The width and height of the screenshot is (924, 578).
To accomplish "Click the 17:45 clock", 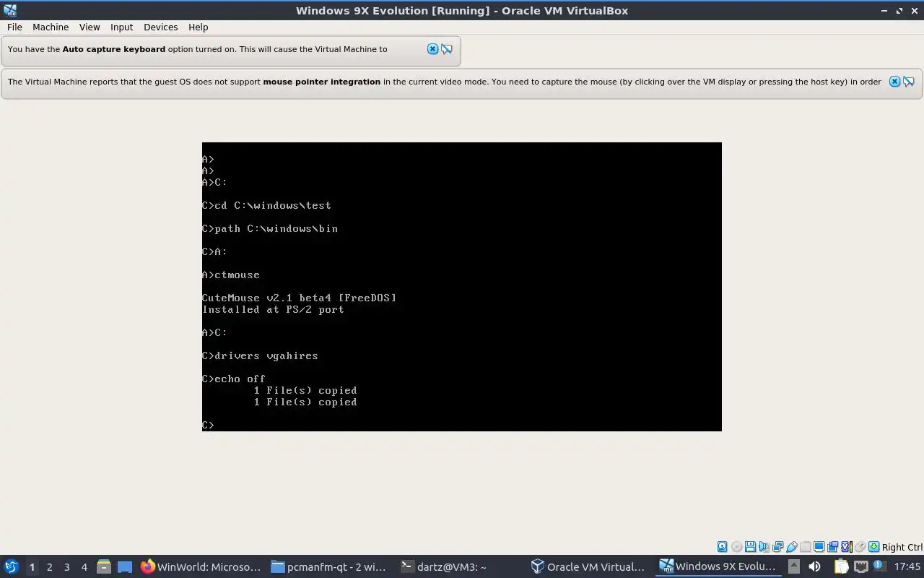I will coord(907,566).
